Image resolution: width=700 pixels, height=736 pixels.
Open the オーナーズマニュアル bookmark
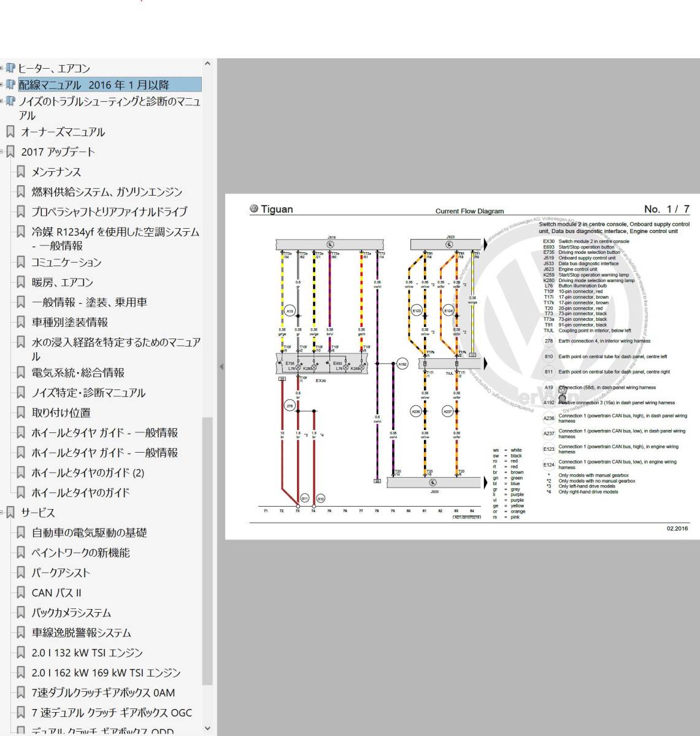(63, 132)
